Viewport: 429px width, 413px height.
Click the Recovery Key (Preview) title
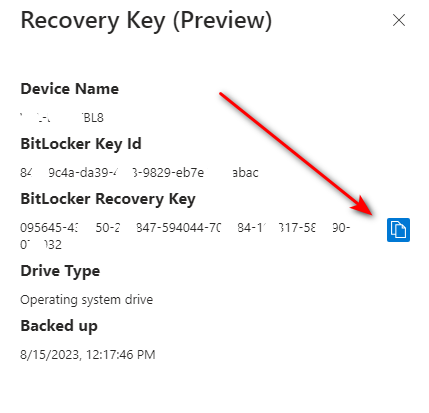[x=146, y=21]
